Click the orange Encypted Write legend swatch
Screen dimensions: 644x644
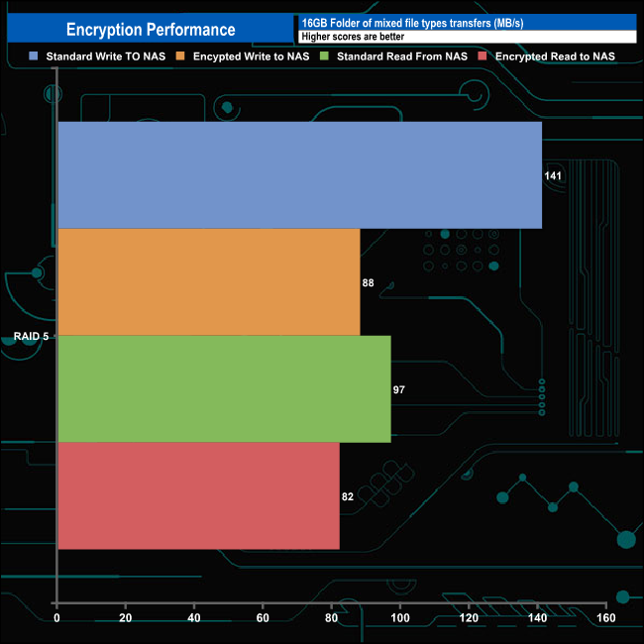(x=181, y=56)
